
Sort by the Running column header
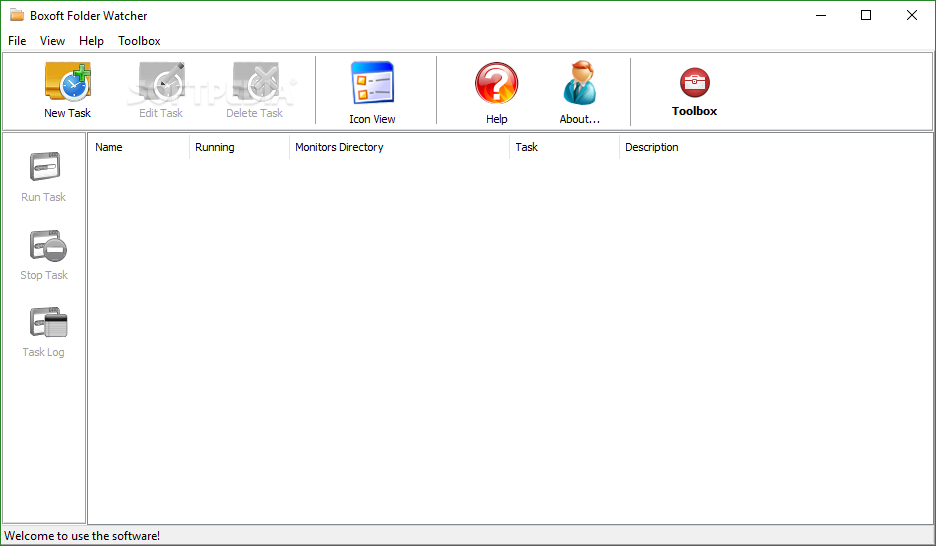239,147
